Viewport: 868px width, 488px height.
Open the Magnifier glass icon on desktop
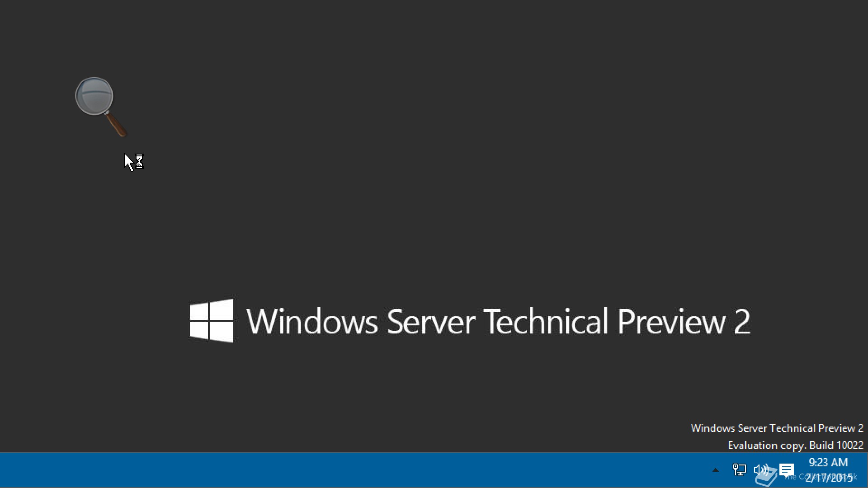point(101,107)
